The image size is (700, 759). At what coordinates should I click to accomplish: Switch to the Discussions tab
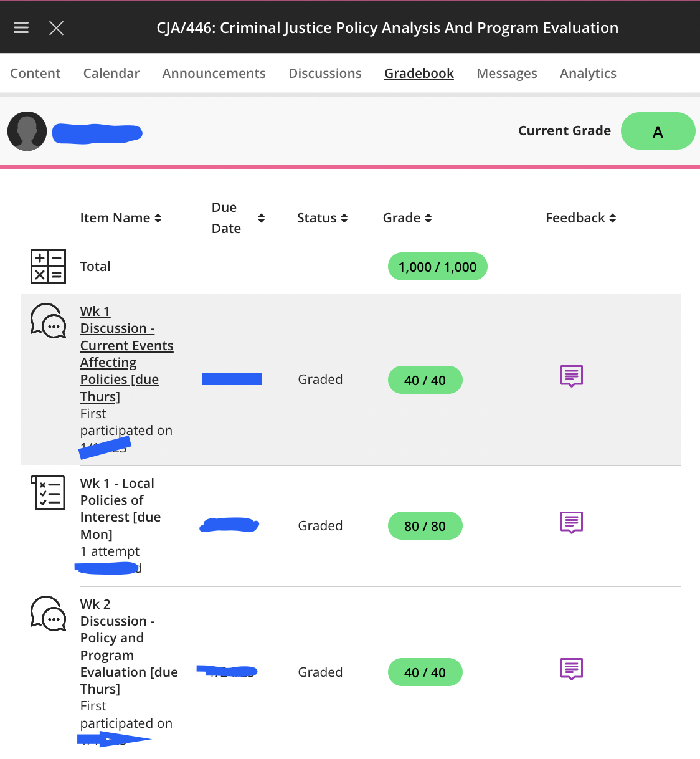pos(325,74)
